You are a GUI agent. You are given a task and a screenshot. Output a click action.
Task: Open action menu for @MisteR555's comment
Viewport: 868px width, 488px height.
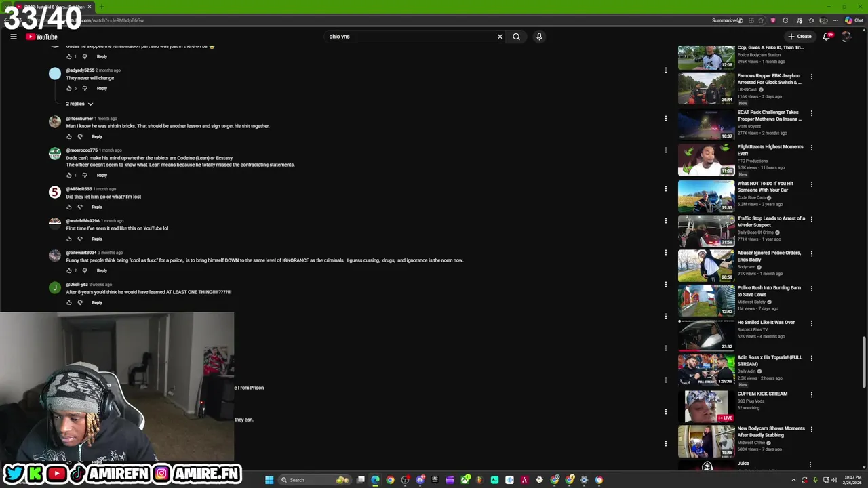[x=665, y=189]
